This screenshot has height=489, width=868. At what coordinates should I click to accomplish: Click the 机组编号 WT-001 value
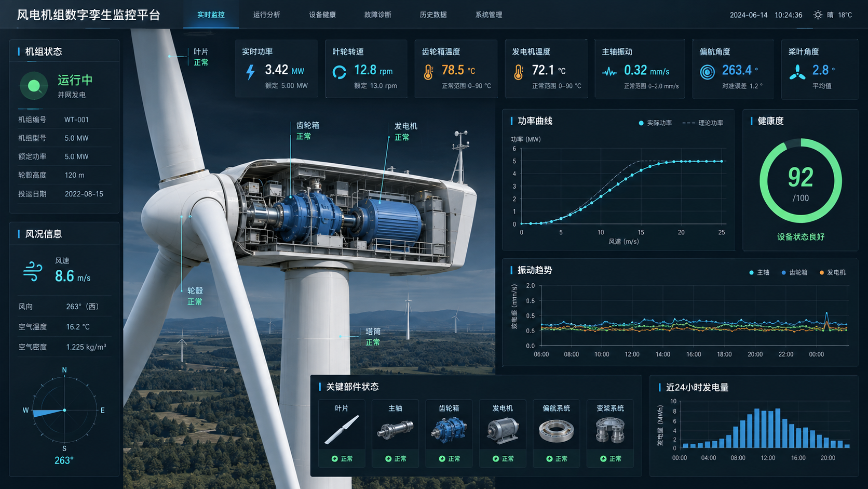pos(76,120)
